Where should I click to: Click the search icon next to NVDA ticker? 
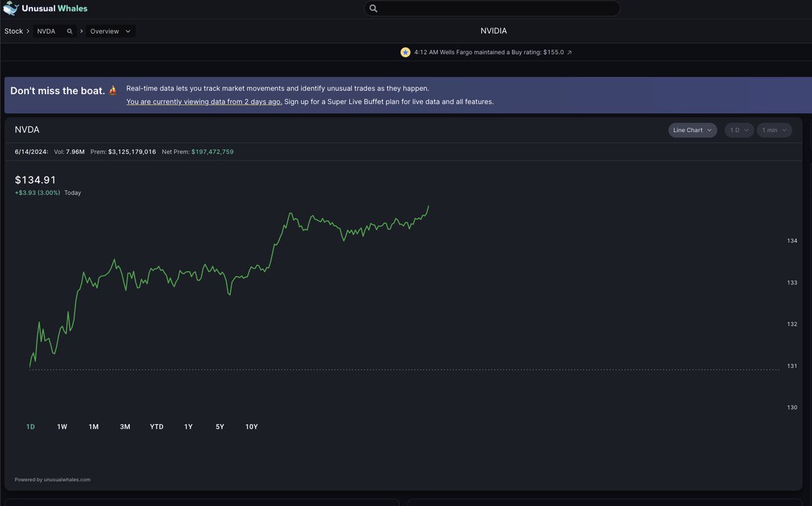click(x=70, y=31)
